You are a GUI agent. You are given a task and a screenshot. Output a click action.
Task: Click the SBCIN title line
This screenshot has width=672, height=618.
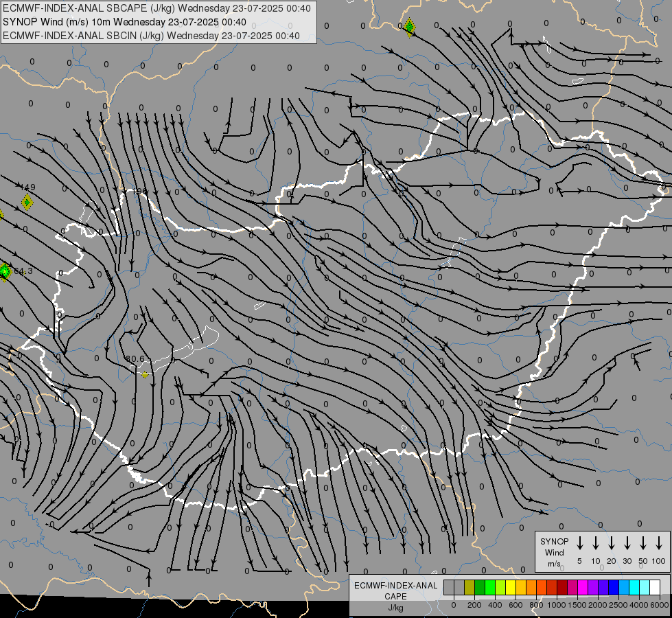coord(151,36)
